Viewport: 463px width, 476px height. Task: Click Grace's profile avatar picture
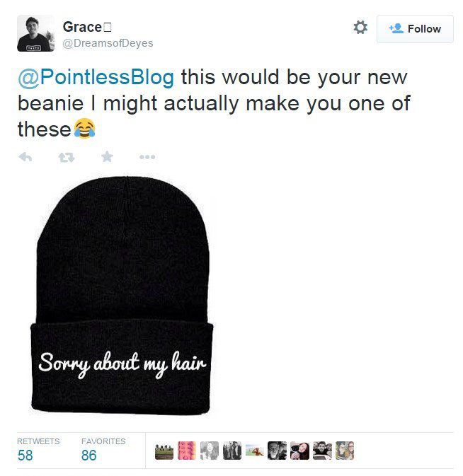pos(35,33)
